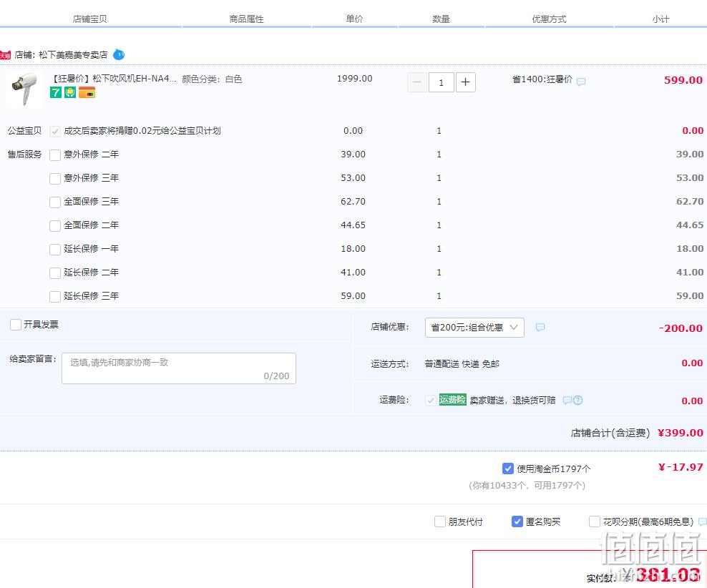Click the 小计 column header

[660, 19]
